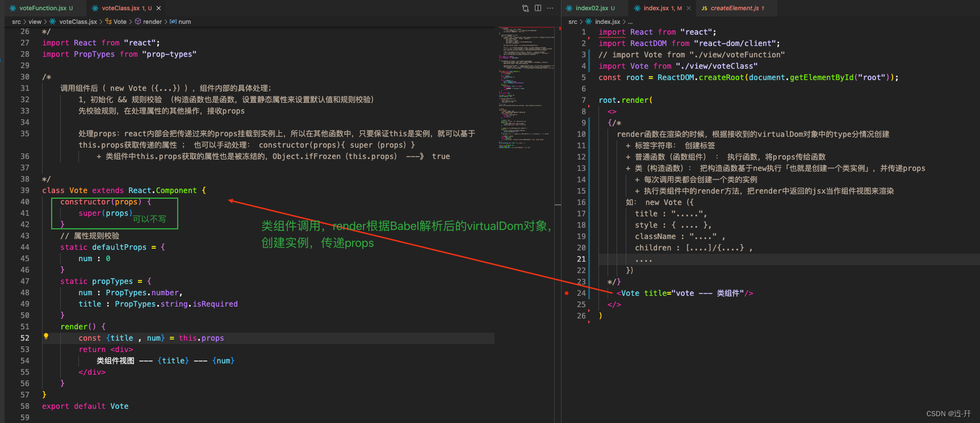
Task: Click 'React.Component' on line 39
Action: point(162,190)
